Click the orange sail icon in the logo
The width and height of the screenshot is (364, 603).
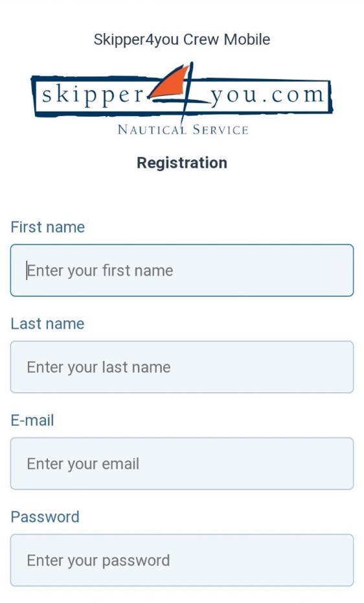point(171,82)
